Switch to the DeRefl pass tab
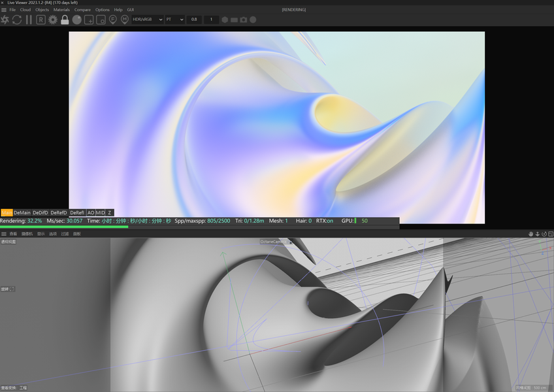Image resolution: width=554 pixels, height=392 pixels. click(77, 212)
